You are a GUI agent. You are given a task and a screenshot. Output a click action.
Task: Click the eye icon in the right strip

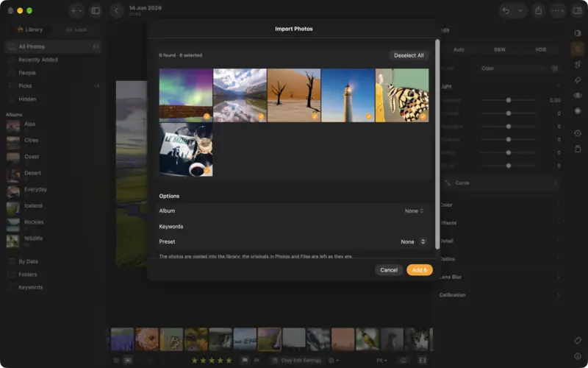click(x=578, y=96)
